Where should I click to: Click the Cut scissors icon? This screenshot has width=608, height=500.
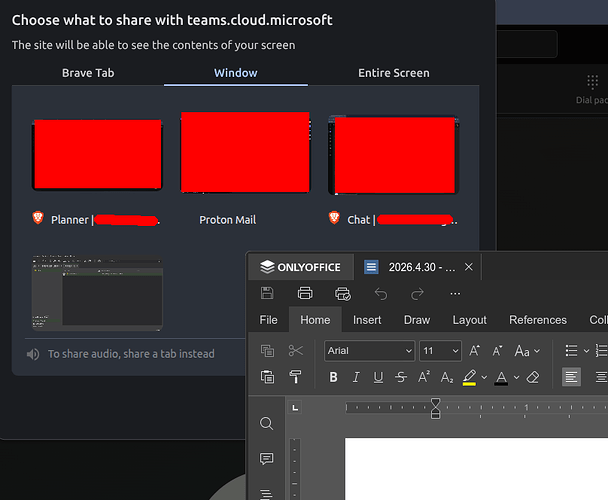pos(295,351)
